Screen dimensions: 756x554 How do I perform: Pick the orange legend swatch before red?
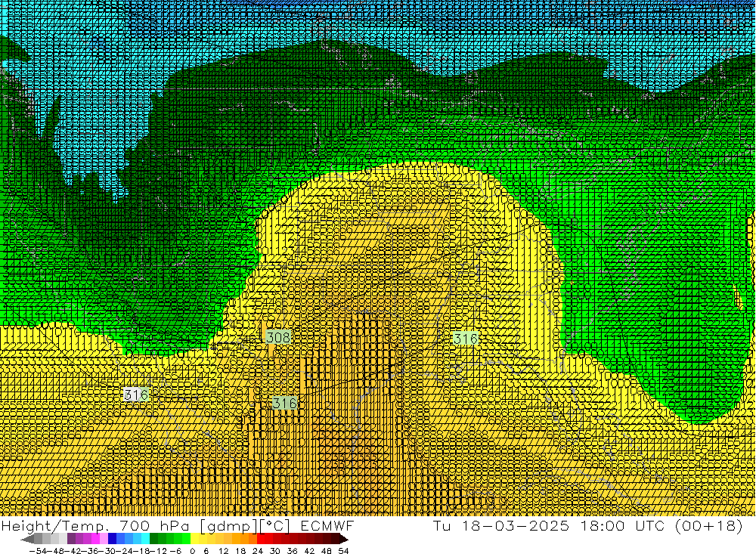pyautogui.click(x=253, y=540)
